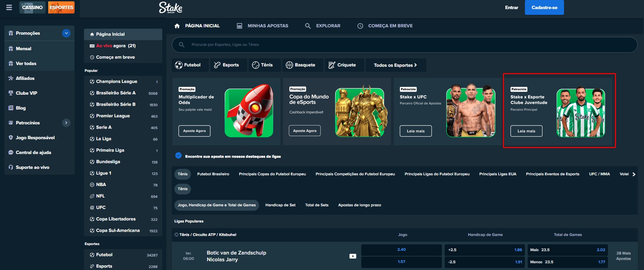
Task: Select handicap +2.5 odds 1.86
Action: coord(485,250)
